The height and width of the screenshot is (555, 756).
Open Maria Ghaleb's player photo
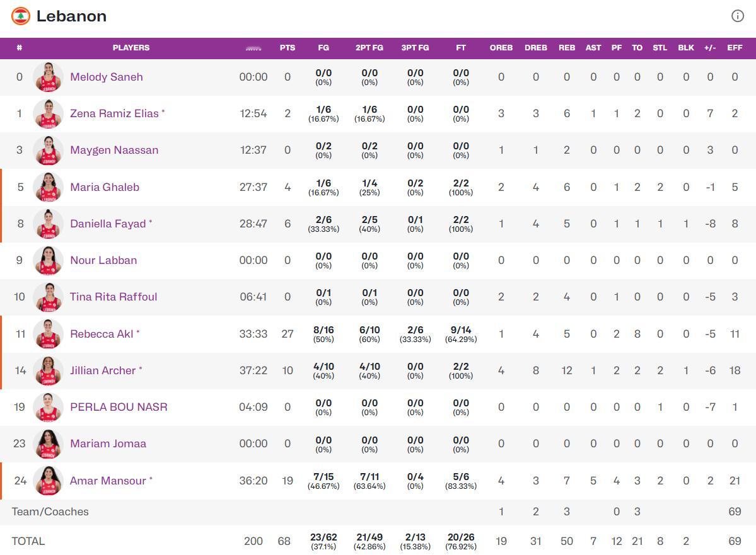[48, 187]
